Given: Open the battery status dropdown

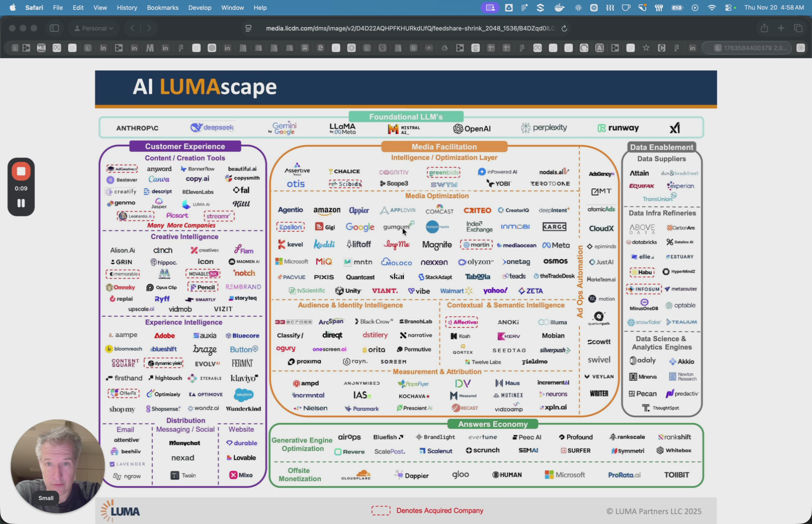Looking at the screenshot, I should (677, 7).
